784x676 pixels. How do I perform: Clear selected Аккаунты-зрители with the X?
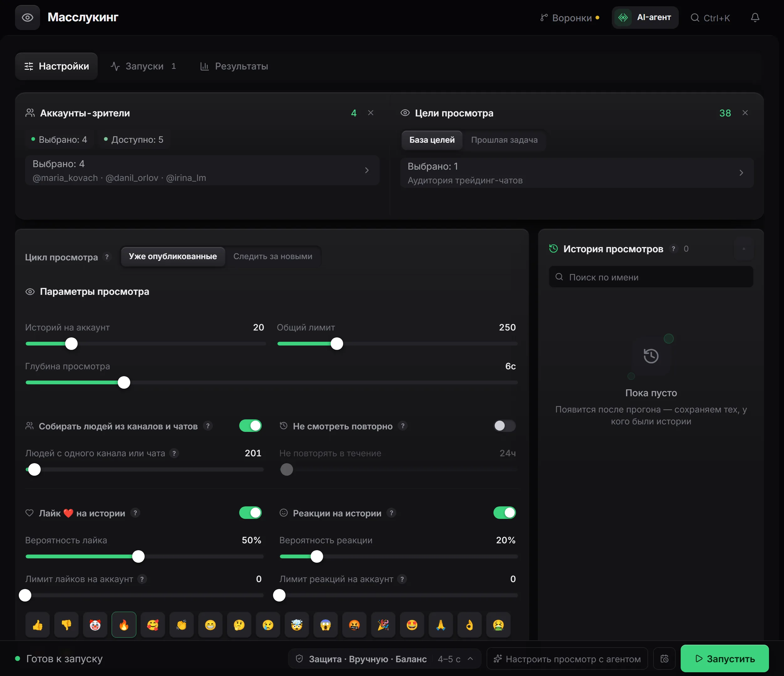pyautogui.click(x=371, y=113)
